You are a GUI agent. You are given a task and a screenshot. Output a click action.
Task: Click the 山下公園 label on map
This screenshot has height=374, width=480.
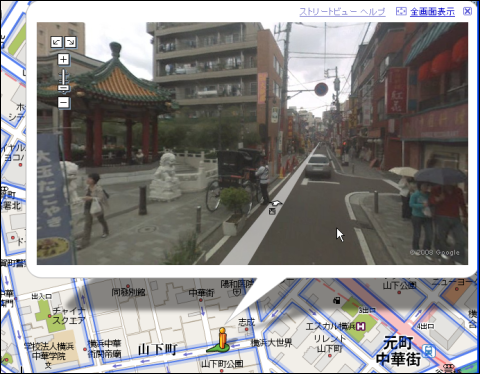point(400,285)
